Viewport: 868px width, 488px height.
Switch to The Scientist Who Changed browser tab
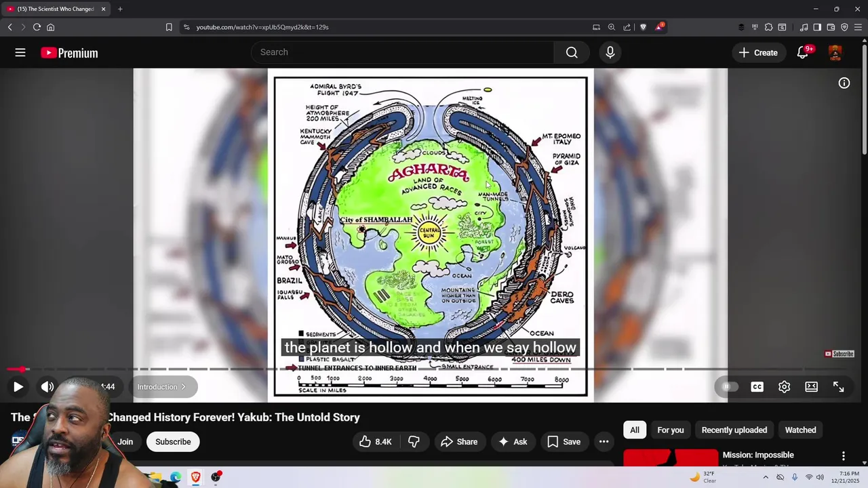pyautogui.click(x=56, y=9)
